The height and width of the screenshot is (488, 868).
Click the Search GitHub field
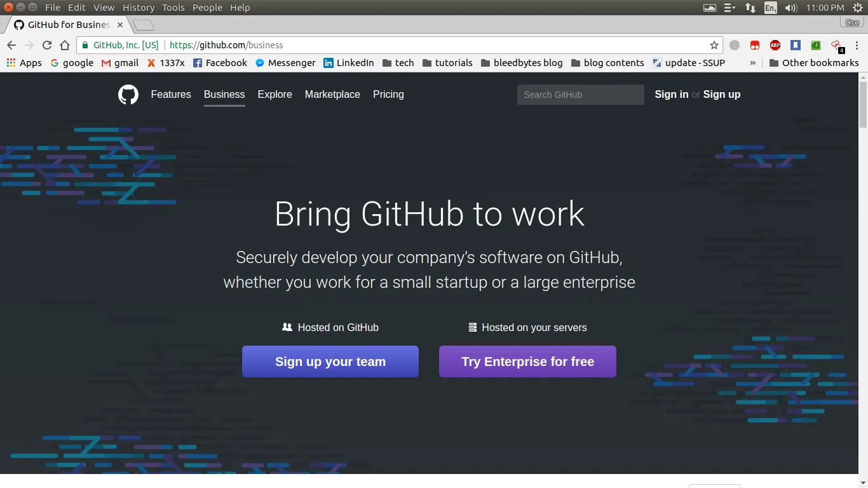580,94
